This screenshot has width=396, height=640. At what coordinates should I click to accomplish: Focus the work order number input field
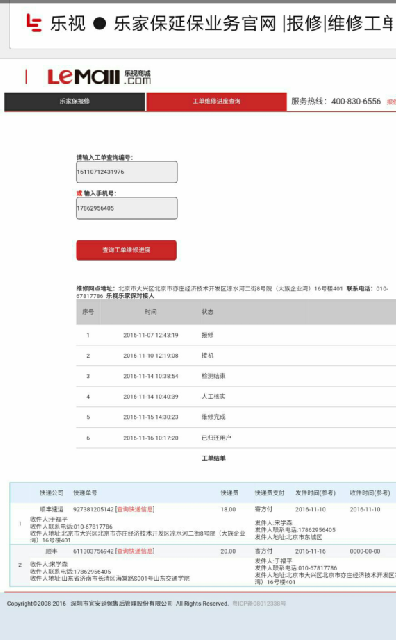[x=127, y=172]
